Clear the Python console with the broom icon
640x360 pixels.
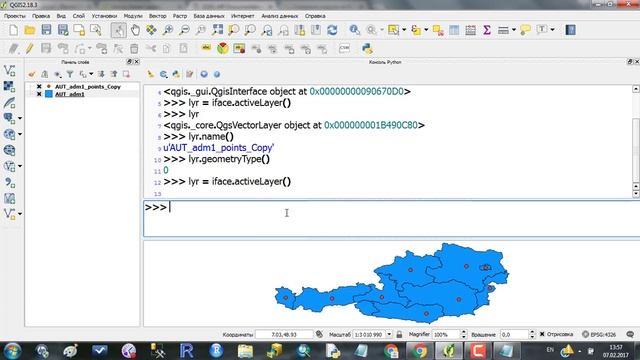(x=151, y=74)
